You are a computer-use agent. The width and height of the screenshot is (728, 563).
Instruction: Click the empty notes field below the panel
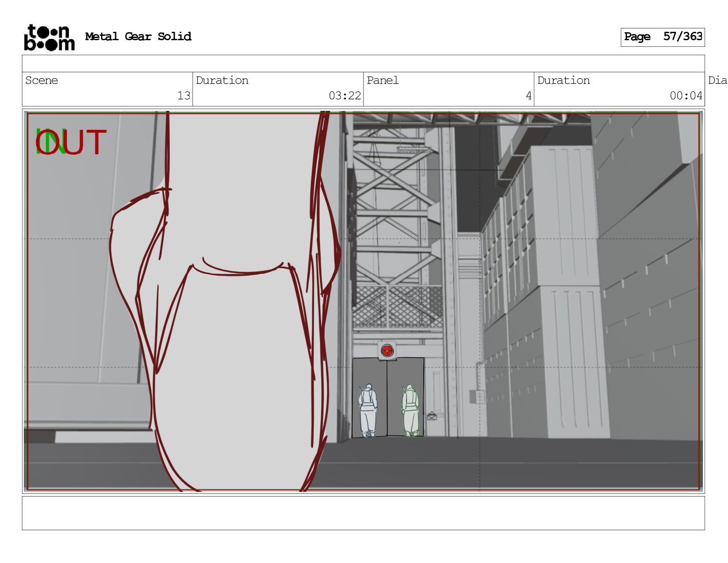[x=363, y=513]
